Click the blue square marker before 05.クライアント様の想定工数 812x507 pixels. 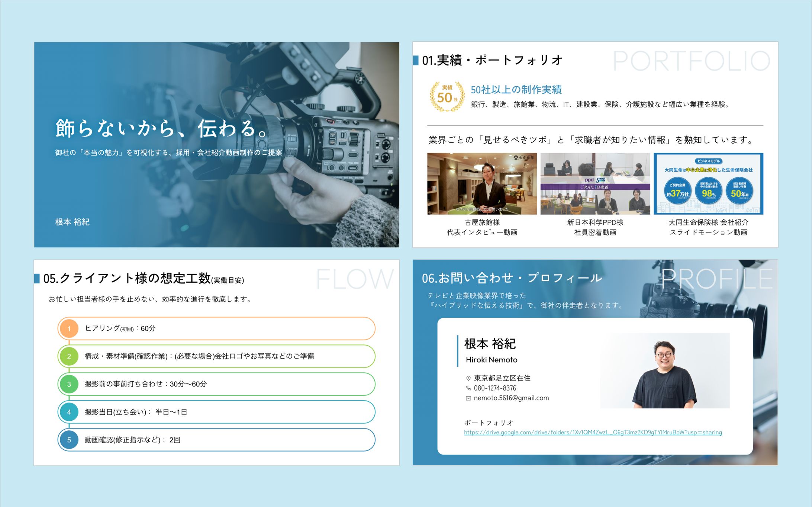point(37,277)
